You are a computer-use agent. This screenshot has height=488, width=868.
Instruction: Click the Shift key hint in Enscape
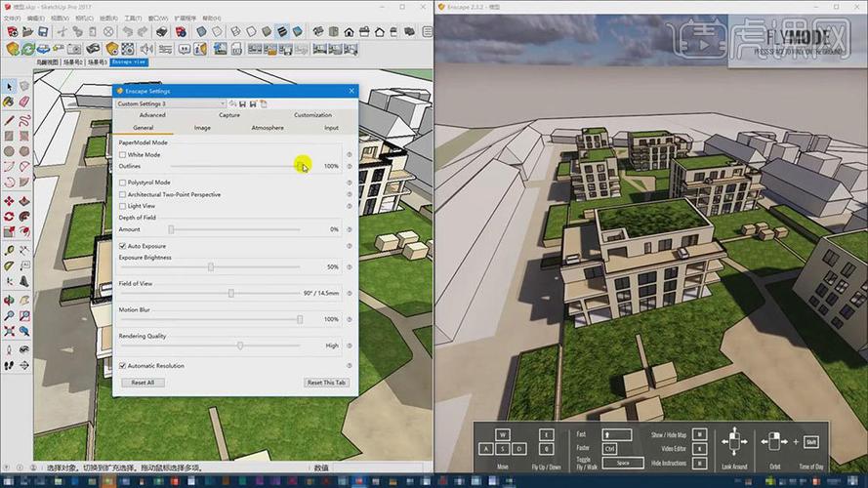click(x=811, y=442)
